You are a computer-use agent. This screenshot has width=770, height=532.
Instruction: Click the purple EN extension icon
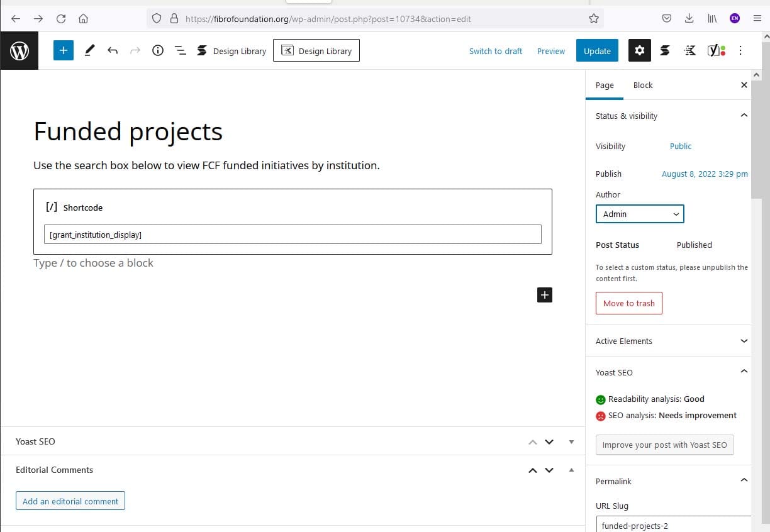coord(735,18)
